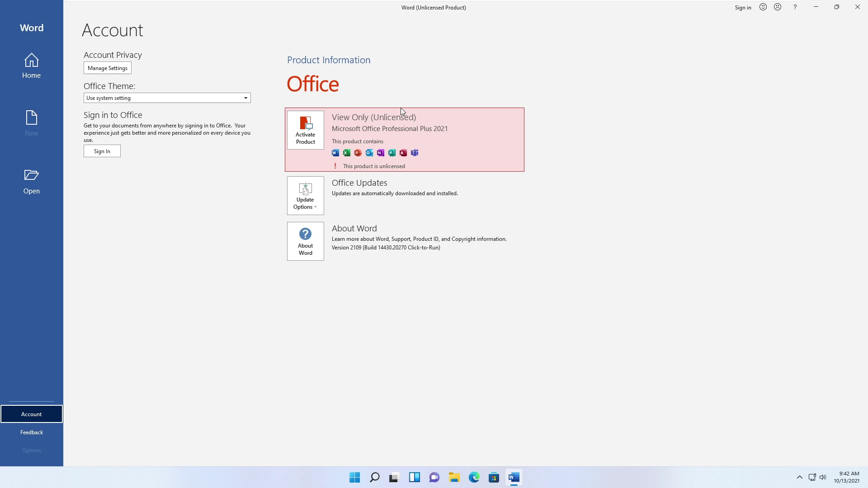Open taskbar Search magnifier
The width and height of the screenshot is (868, 488).
[375, 478]
